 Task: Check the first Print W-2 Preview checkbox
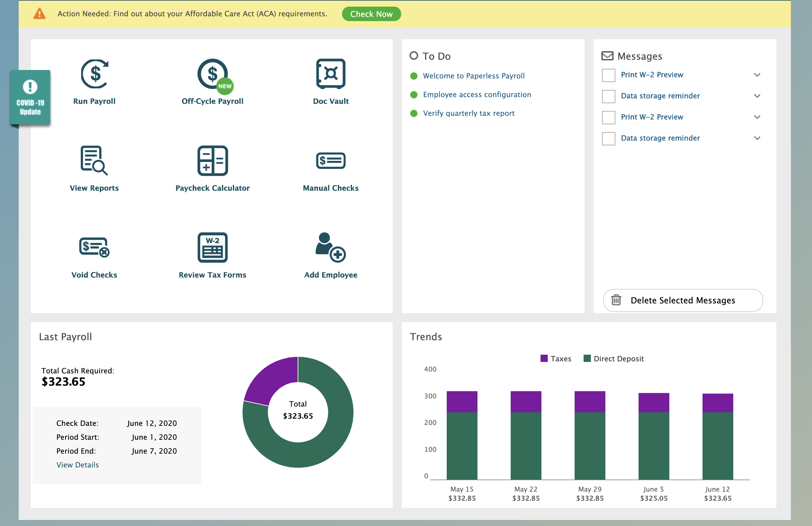[x=608, y=75]
